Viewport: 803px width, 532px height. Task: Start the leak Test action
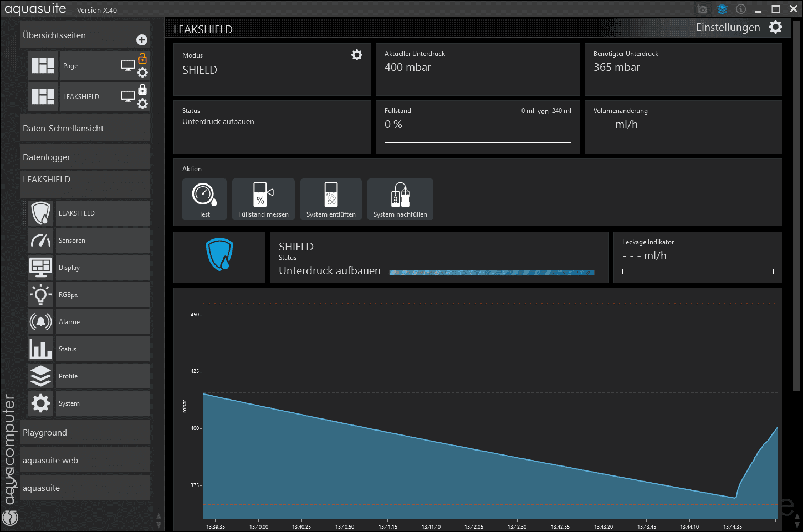pos(204,199)
